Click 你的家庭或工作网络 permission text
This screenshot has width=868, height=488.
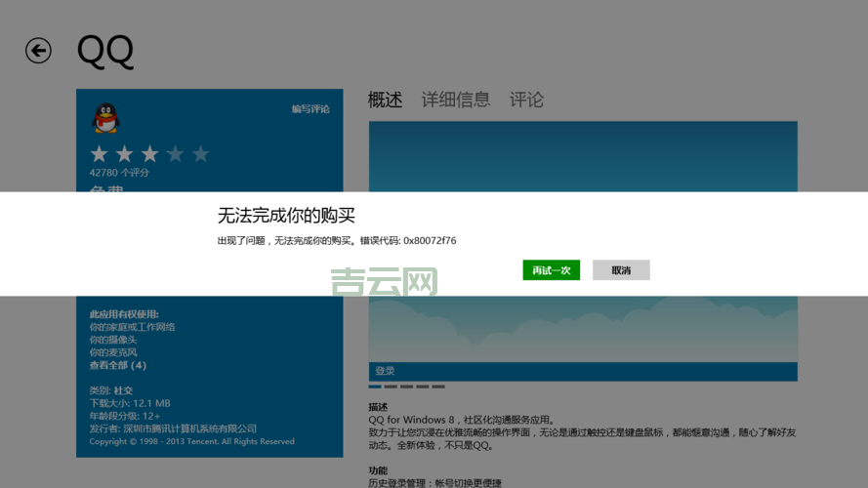tap(133, 327)
